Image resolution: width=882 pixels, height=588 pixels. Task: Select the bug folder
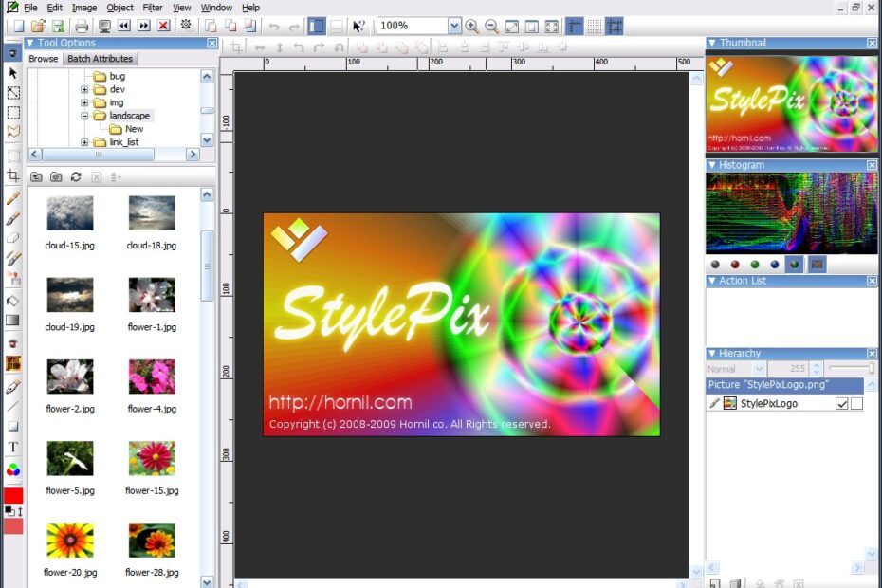tap(109, 76)
